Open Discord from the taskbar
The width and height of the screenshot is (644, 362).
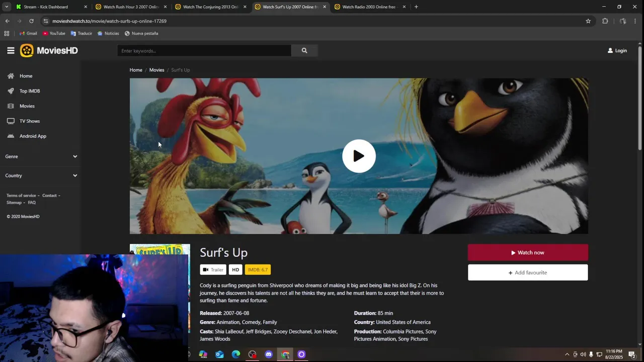(x=269, y=354)
